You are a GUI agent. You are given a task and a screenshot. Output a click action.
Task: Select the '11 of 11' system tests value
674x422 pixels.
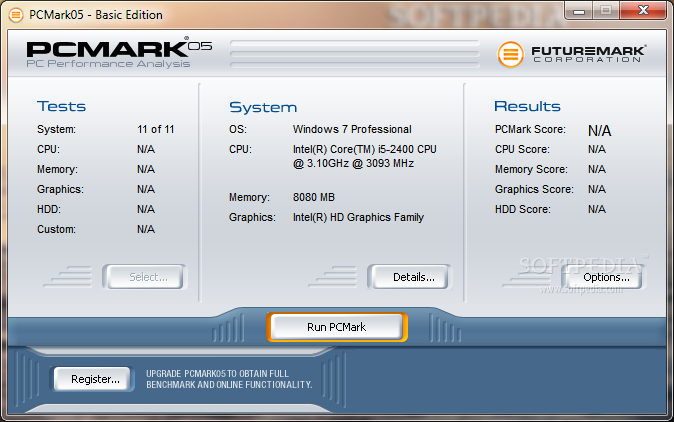(156, 129)
